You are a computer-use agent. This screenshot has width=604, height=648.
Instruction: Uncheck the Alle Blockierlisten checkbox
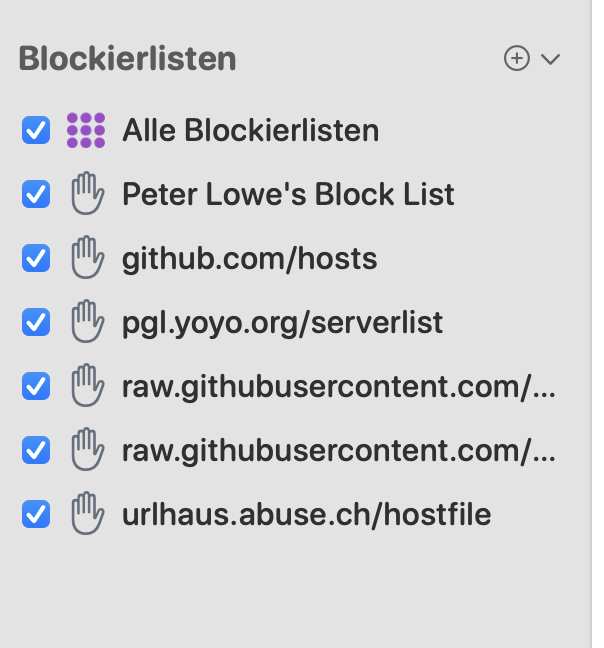36,130
